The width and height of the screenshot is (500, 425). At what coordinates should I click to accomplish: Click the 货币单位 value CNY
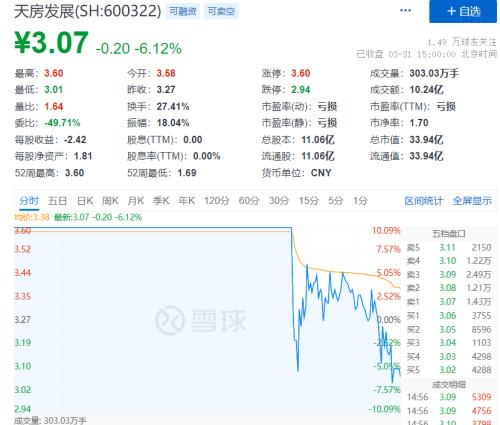pyautogui.click(x=321, y=173)
